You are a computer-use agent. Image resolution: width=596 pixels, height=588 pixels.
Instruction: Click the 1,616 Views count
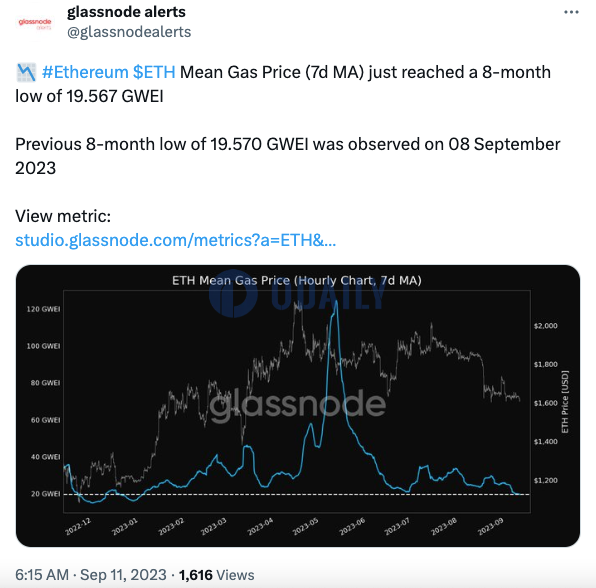pos(217,575)
